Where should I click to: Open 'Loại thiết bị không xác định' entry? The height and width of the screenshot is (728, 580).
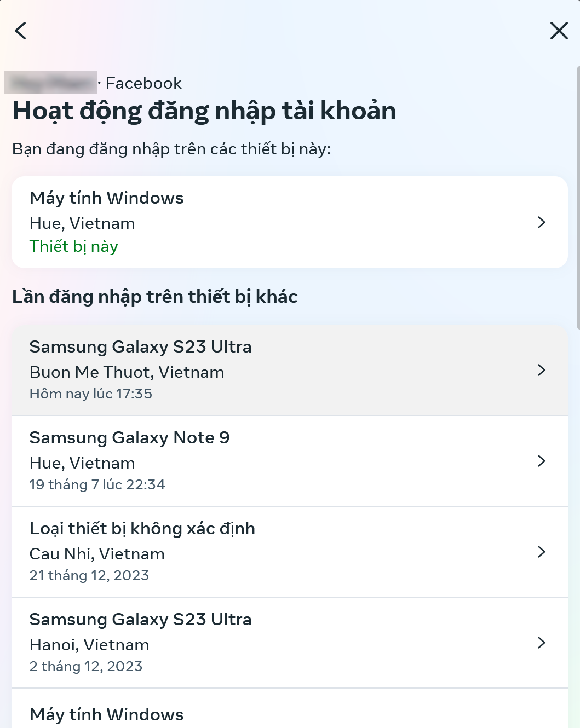(142, 529)
